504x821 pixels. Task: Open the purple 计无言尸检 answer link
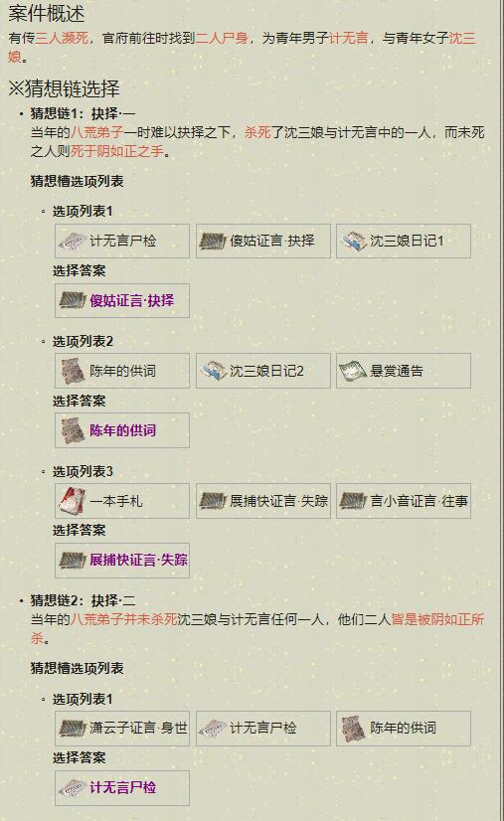[x=122, y=787]
